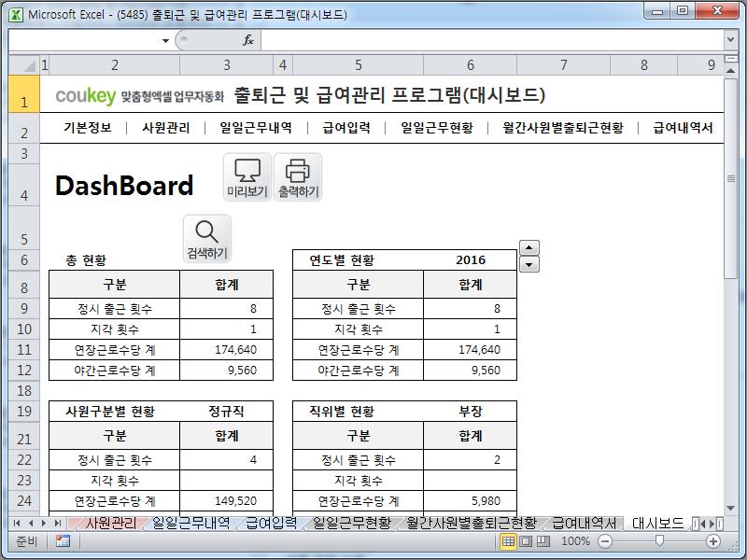Click the 검색하기 search magnifier button
Image resolution: width=747 pixels, height=560 pixels.
pos(206,239)
